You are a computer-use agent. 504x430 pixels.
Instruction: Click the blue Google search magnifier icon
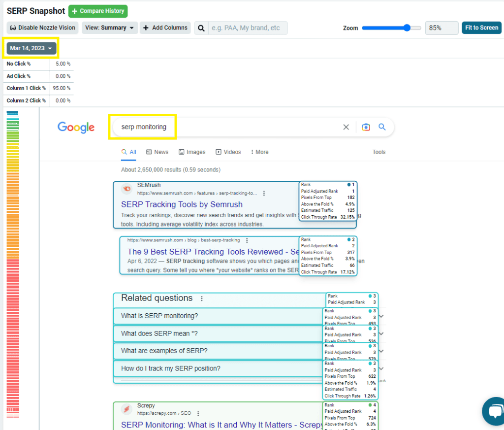[x=382, y=127]
